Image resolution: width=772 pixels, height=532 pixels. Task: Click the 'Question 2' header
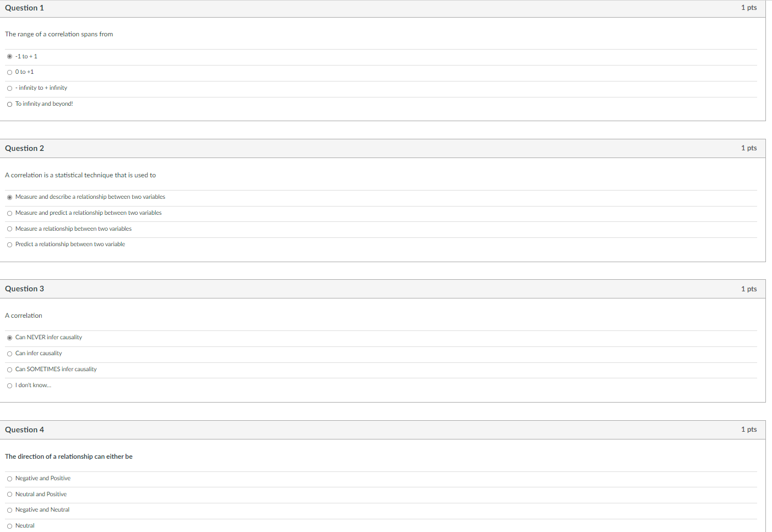click(x=24, y=148)
